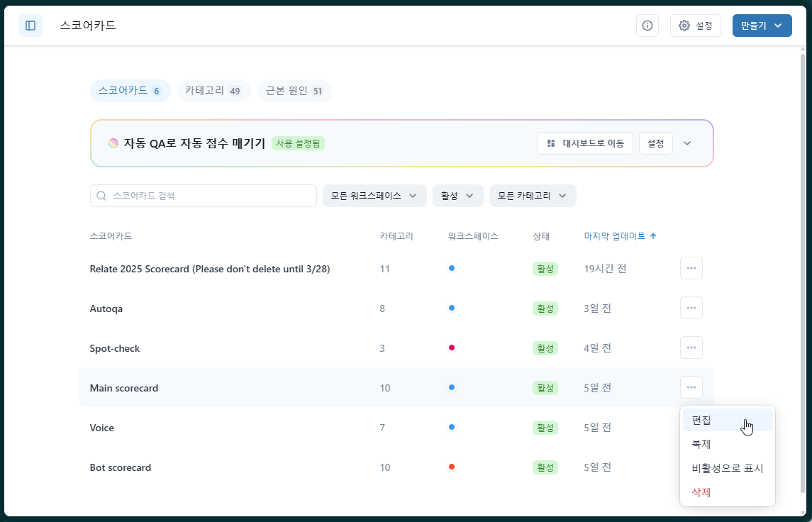The height and width of the screenshot is (522, 812).
Task: Click category count 11 for Relate 2025
Action: [384, 269]
